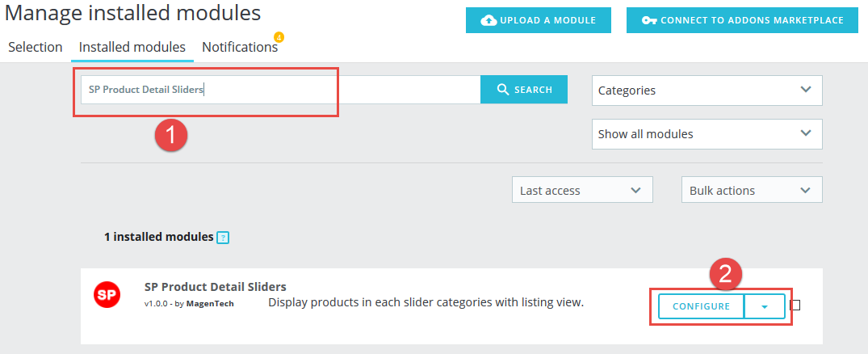Select the SP Product Detail Sliders checkbox
The height and width of the screenshot is (354, 868).
point(795,305)
